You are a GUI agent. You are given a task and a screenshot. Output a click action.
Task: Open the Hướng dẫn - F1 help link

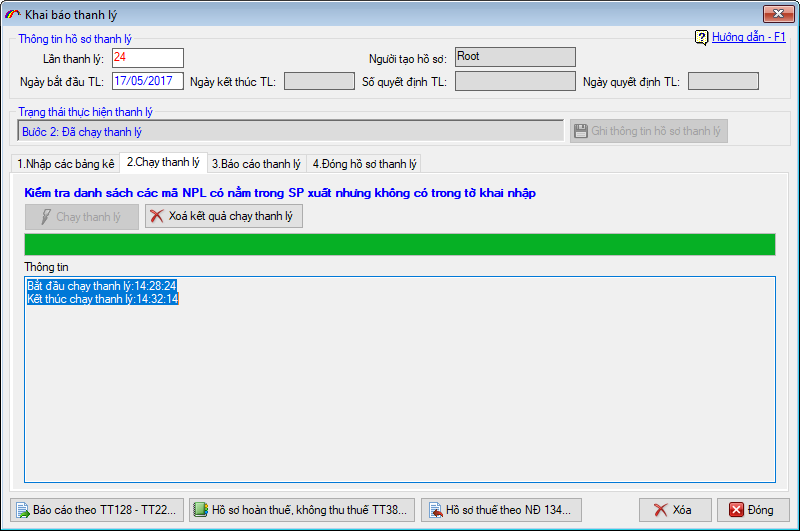748,37
